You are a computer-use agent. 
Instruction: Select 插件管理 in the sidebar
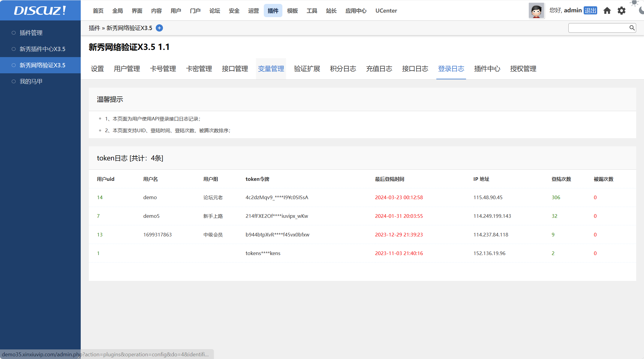(x=40, y=33)
